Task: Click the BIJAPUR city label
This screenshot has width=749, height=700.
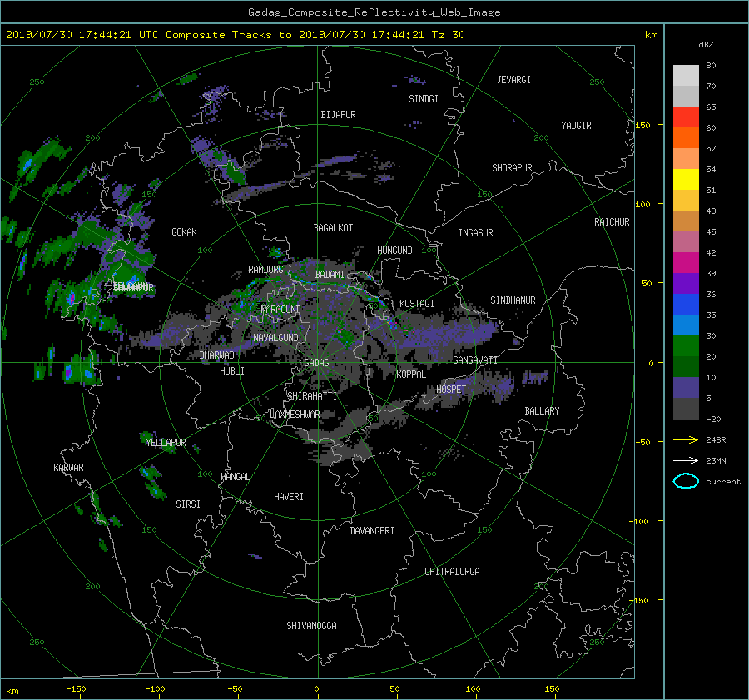Action: point(338,115)
